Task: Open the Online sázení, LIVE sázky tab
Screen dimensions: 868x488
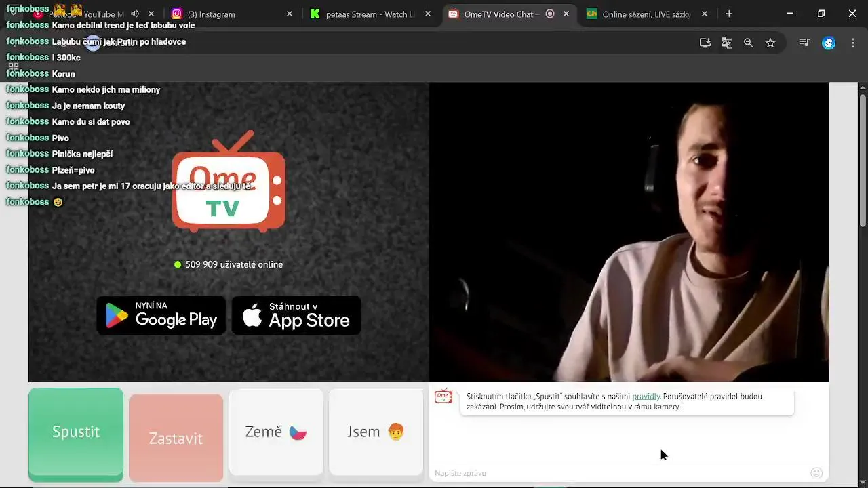Action: [x=648, y=14]
